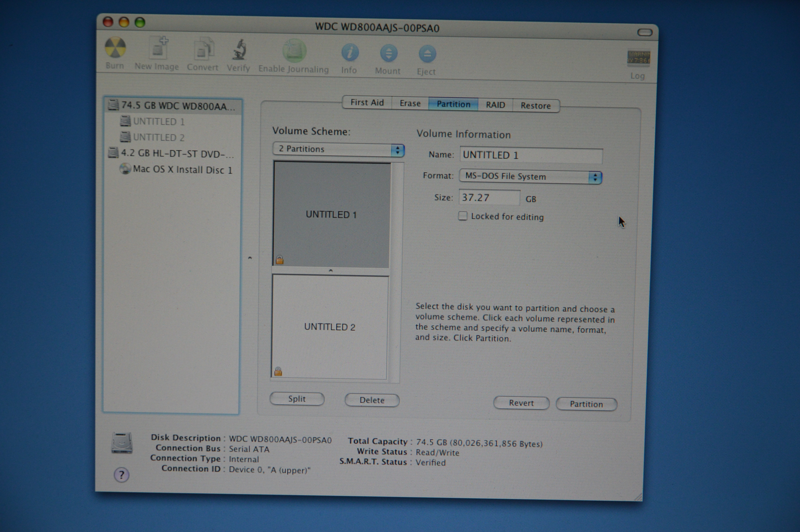Open the Log icon

pos(638,58)
